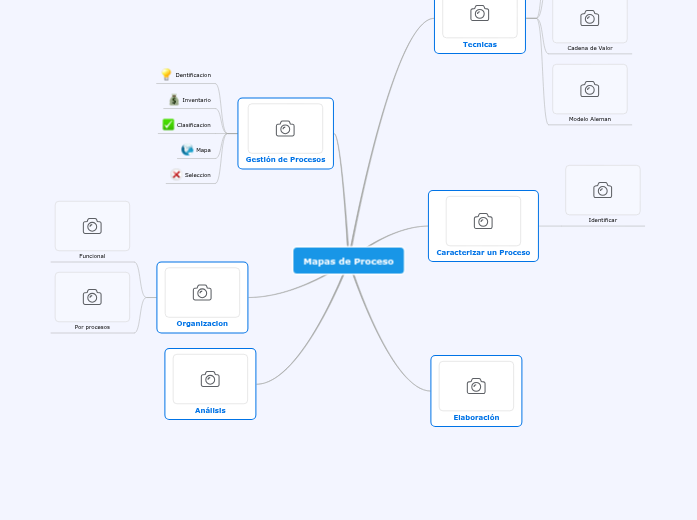
Task: Click the camera placeholder in Elaboración node
Action: 476,386
